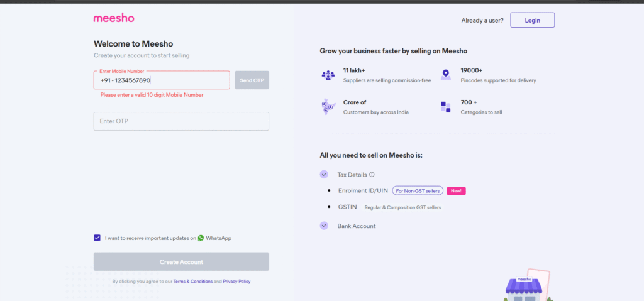
Task: Click the Bank Account checkmark icon
Action: (324, 226)
